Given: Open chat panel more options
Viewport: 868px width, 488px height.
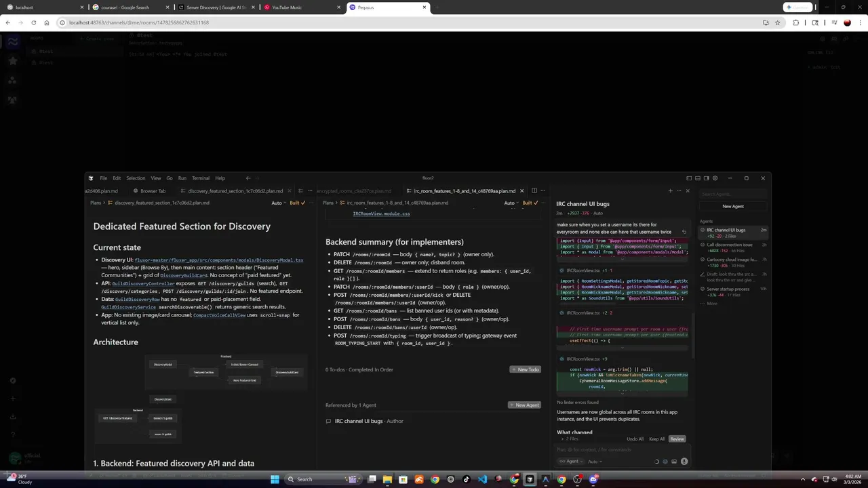Looking at the screenshot, I should tap(679, 191).
